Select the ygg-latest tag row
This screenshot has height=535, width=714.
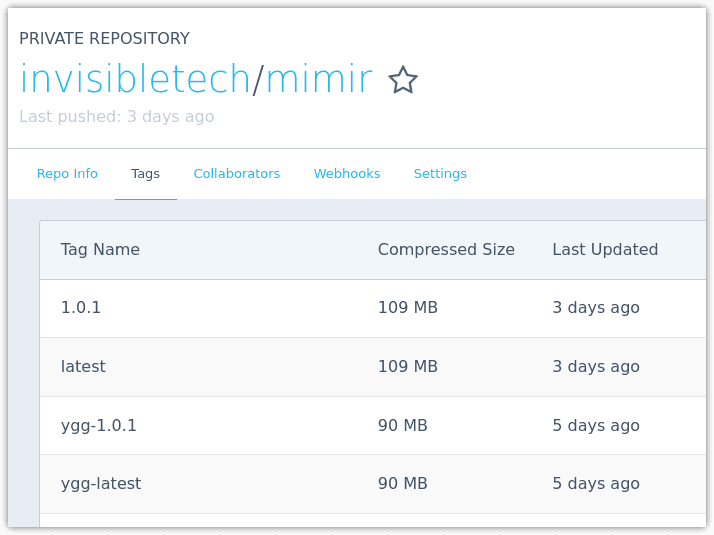373,484
